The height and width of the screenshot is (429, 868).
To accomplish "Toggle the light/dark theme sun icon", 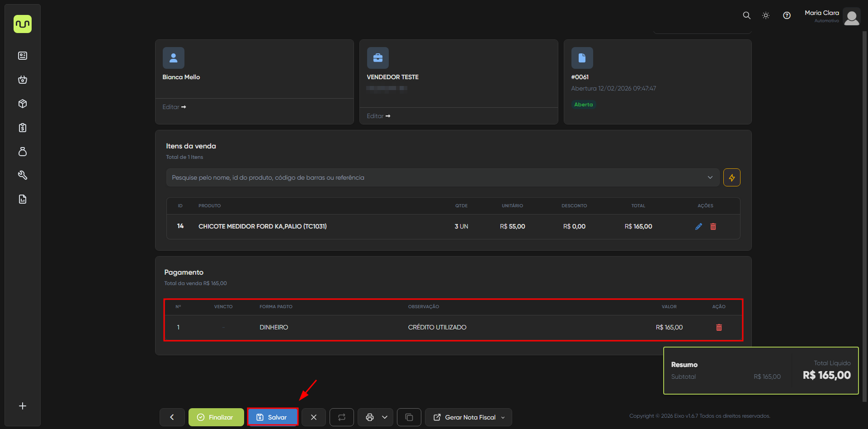I will click(x=766, y=15).
